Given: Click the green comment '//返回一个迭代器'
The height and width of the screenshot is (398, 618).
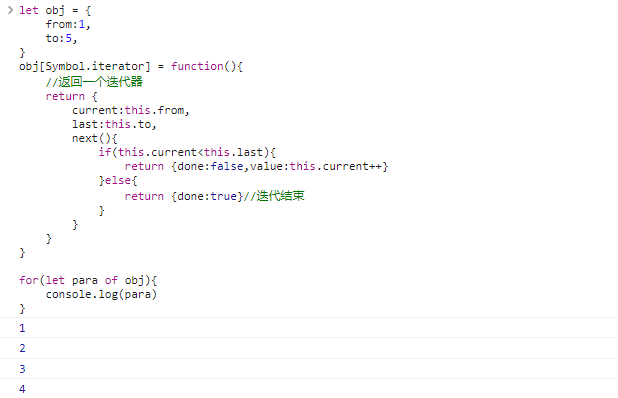Looking at the screenshot, I should [94, 82].
